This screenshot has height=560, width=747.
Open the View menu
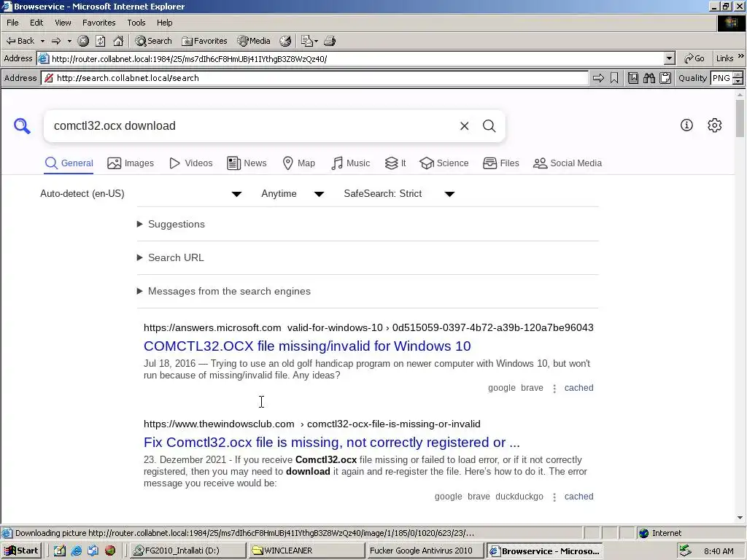click(x=63, y=23)
